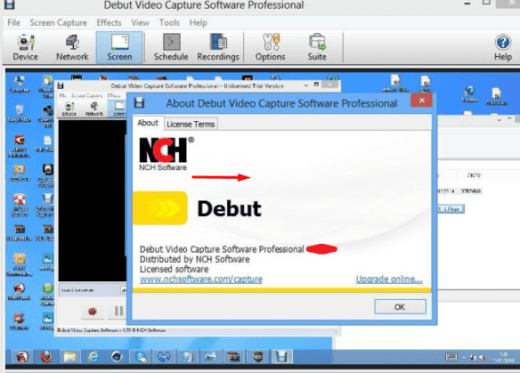Screen dimensions: 520x373
Task: Click OK in the About dialog
Action: click(400, 307)
